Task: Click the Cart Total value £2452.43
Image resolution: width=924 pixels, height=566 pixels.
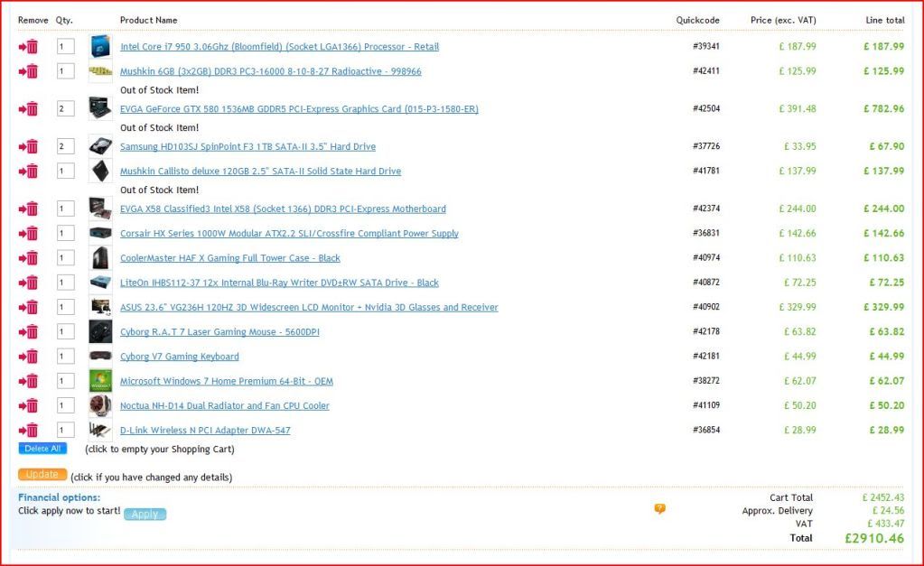Action: pyautogui.click(x=882, y=497)
